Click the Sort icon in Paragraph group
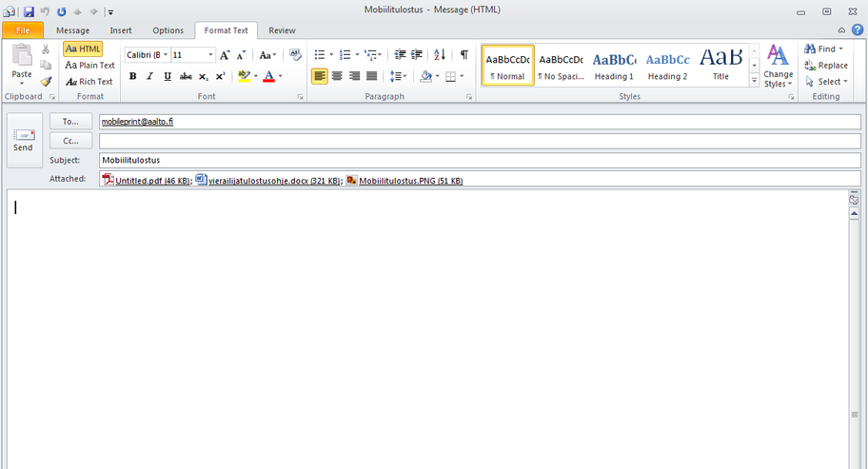 [439, 55]
